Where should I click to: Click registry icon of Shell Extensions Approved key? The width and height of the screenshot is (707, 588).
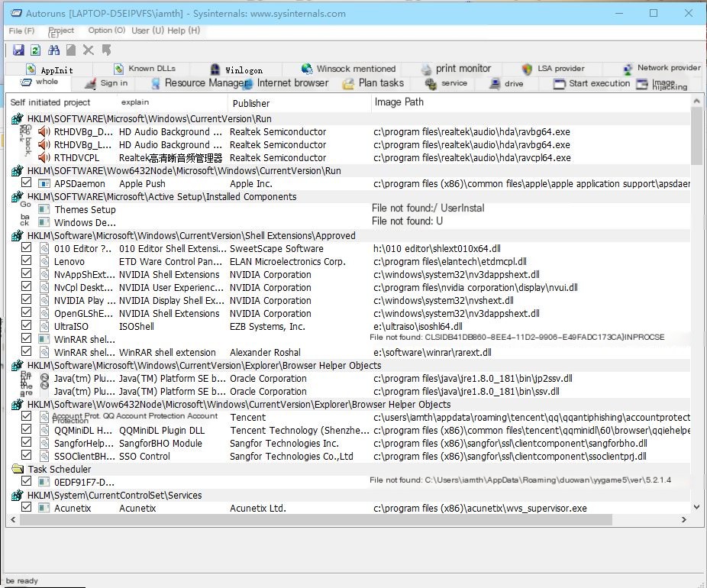tap(17, 235)
